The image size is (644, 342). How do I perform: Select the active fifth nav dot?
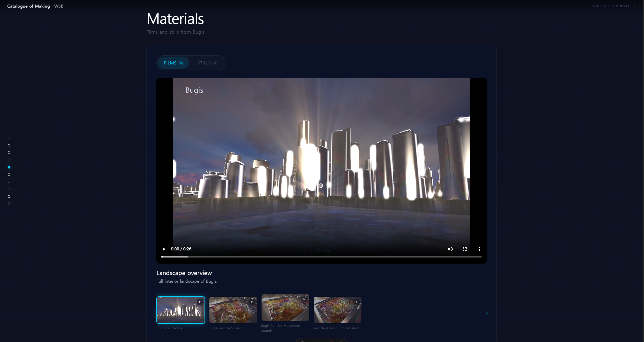pos(9,167)
